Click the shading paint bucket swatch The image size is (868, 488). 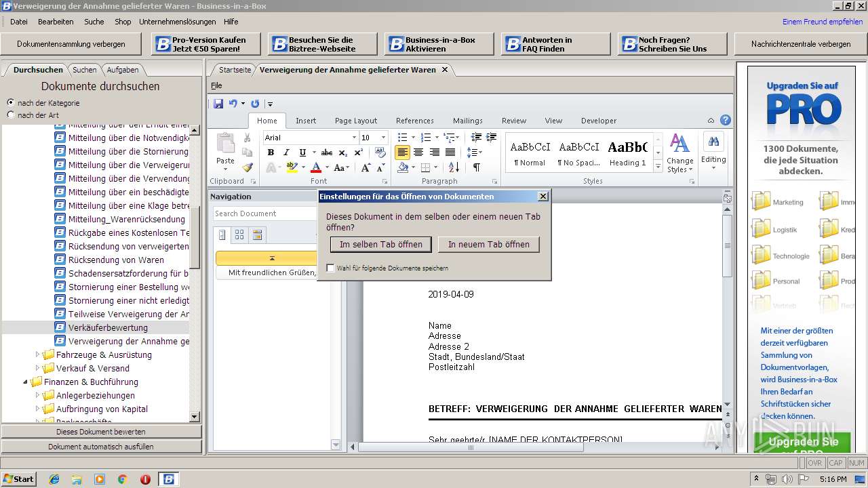coord(403,167)
